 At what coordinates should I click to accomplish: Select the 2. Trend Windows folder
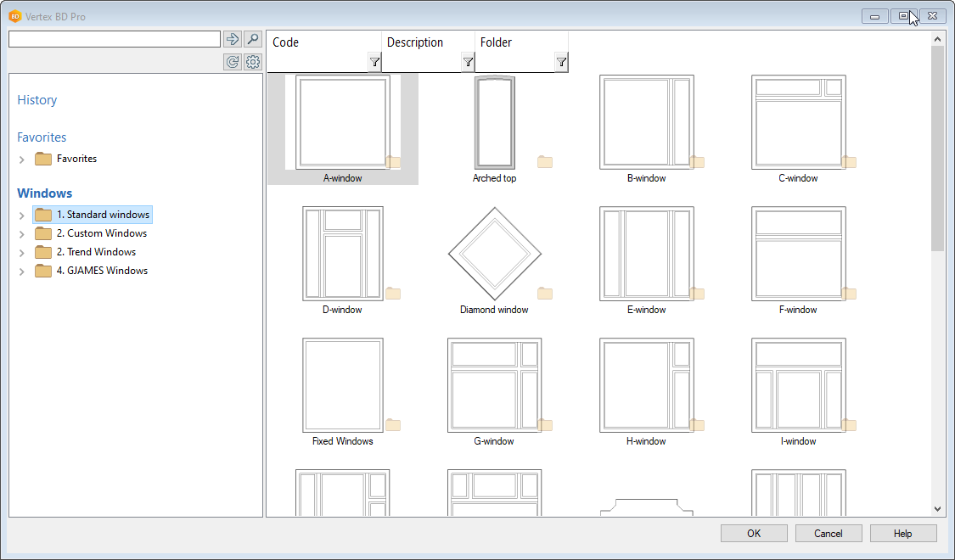pyautogui.click(x=95, y=252)
